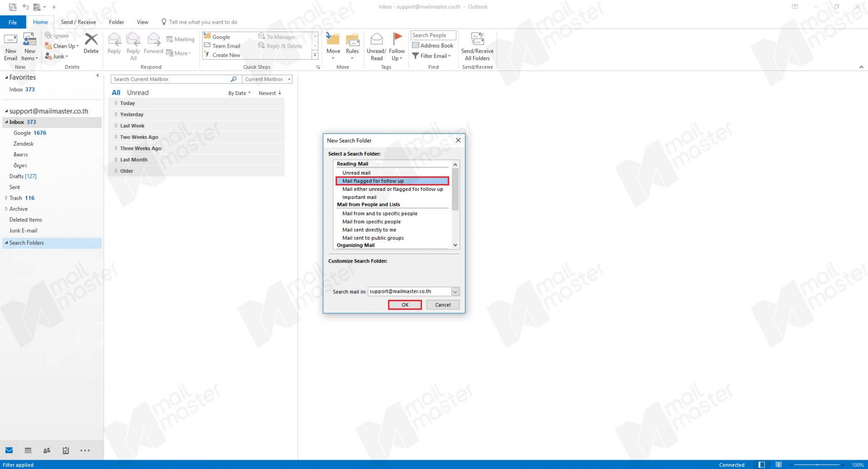Click the search folder list scroll down arrow
The height and width of the screenshot is (469, 868).
point(455,245)
